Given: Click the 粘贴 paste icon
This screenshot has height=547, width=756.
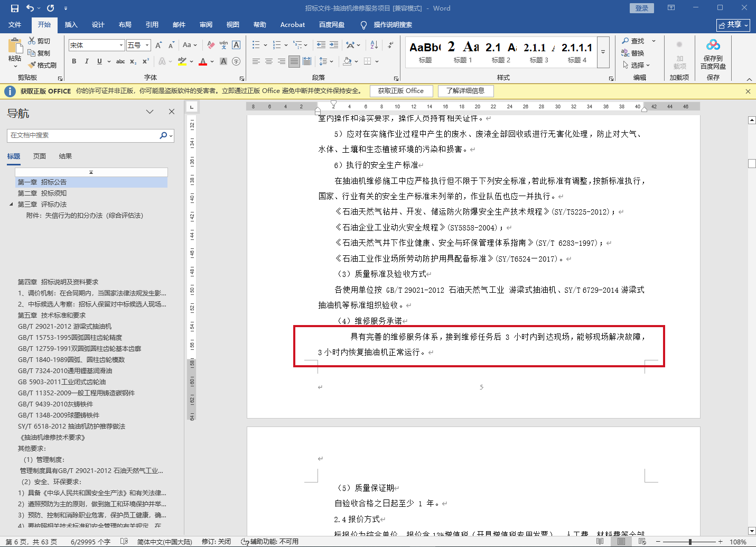Looking at the screenshot, I should 15,46.
